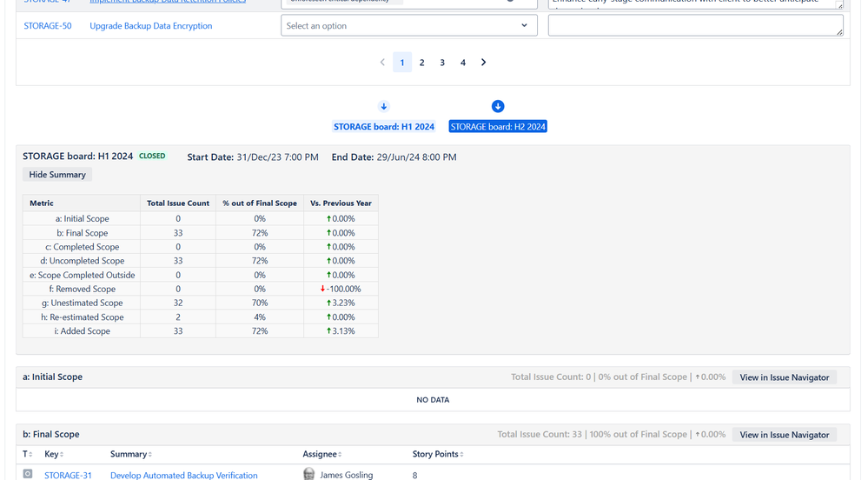
Task: Click the 'h: Re-estimated Scope' metric row
Action: [x=201, y=317]
